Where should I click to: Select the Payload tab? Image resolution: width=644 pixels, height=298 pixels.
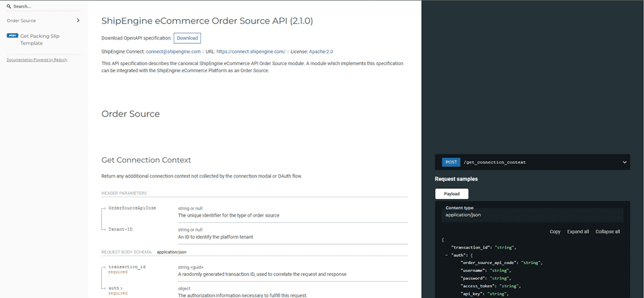coord(452,194)
